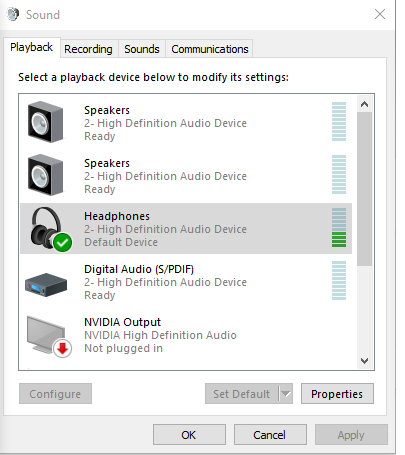Click the scroll down arrow of device list

(364, 361)
